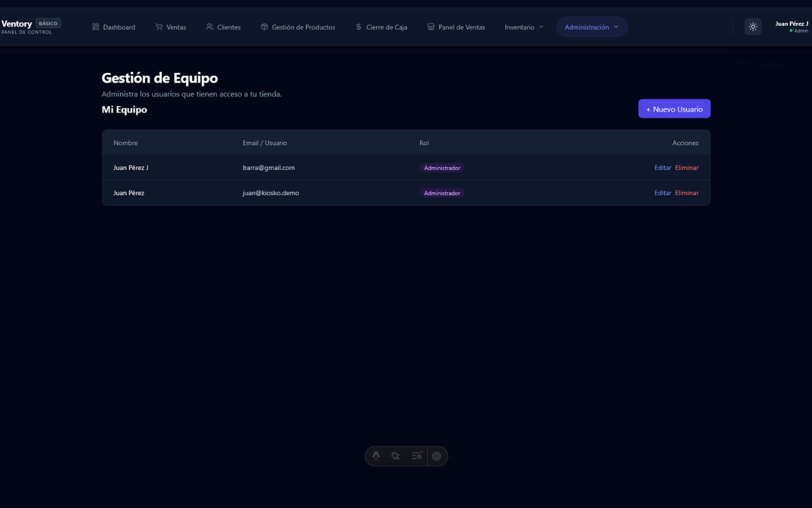Open dev toolbar settings gear
This screenshot has width=812, height=508.
pyautogui.click(x=436, y=456)
